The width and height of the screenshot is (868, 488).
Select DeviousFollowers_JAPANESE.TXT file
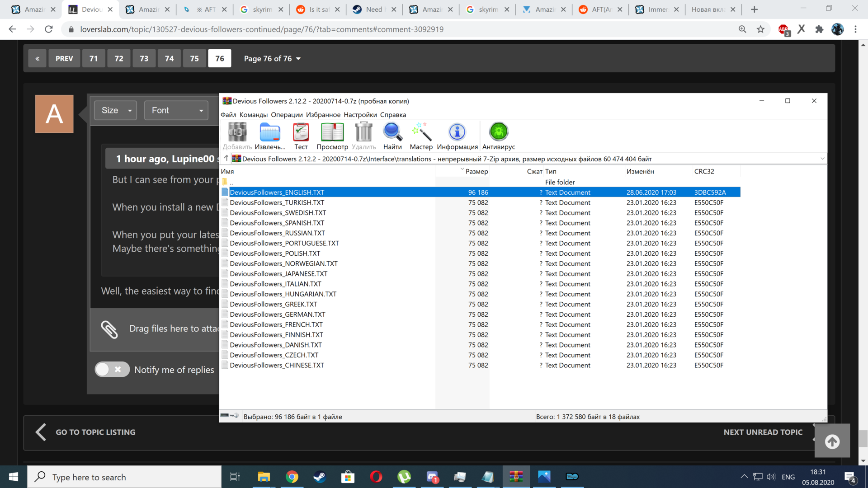coord(278,274)
